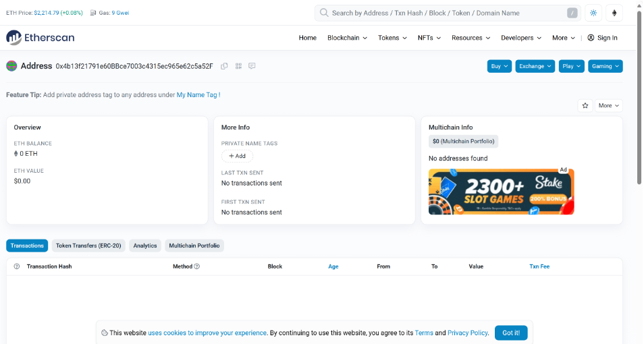Click the Method help question icon
This screenshot has width=644, height=344.
click(196, 266)
